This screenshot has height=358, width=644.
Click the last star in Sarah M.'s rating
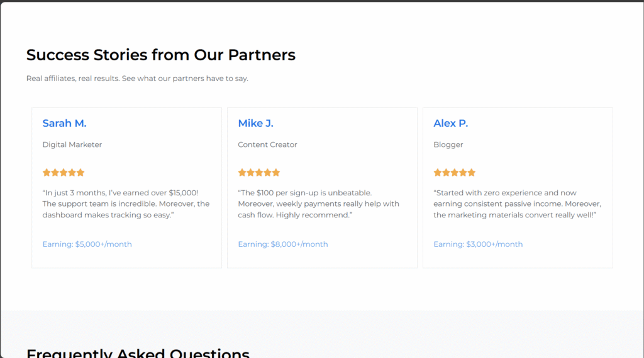pos(80,173)
